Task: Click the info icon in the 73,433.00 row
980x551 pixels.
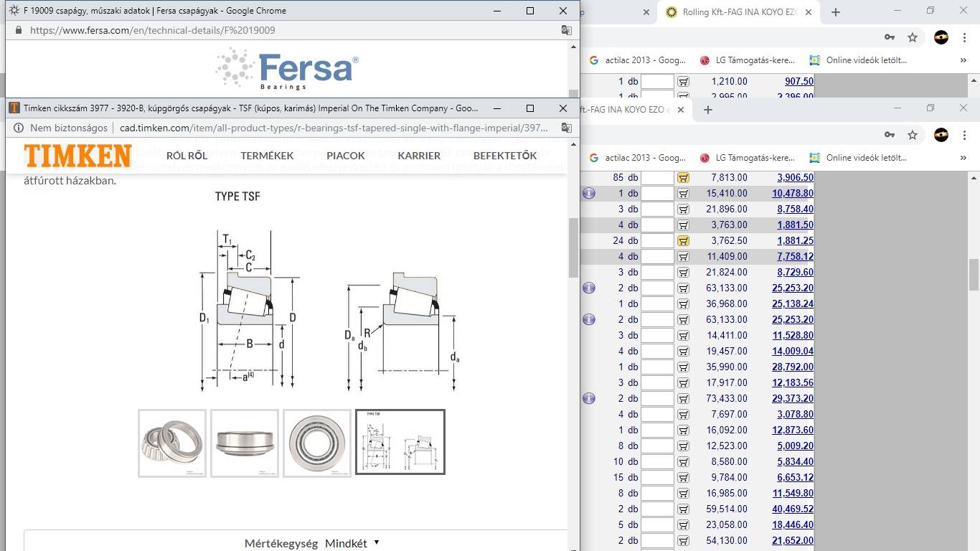Action: (x=589, y=398)
